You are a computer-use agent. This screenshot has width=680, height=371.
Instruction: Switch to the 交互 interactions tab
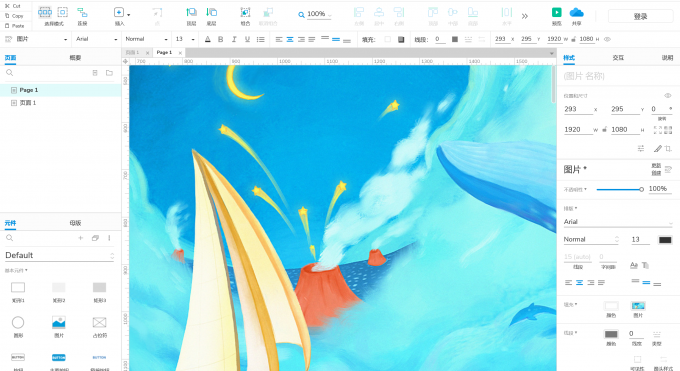pos(618,58)
